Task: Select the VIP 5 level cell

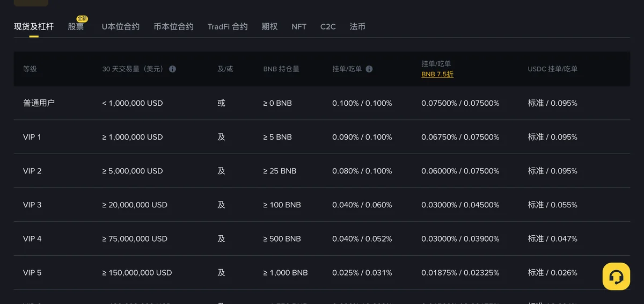Action: pos(32,272)
